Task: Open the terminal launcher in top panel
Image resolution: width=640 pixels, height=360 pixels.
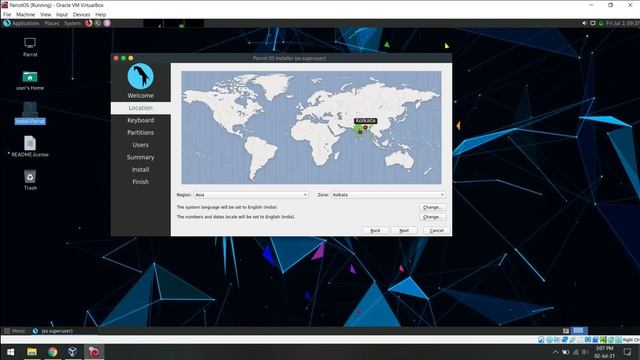Action: (x=98, y=23)
